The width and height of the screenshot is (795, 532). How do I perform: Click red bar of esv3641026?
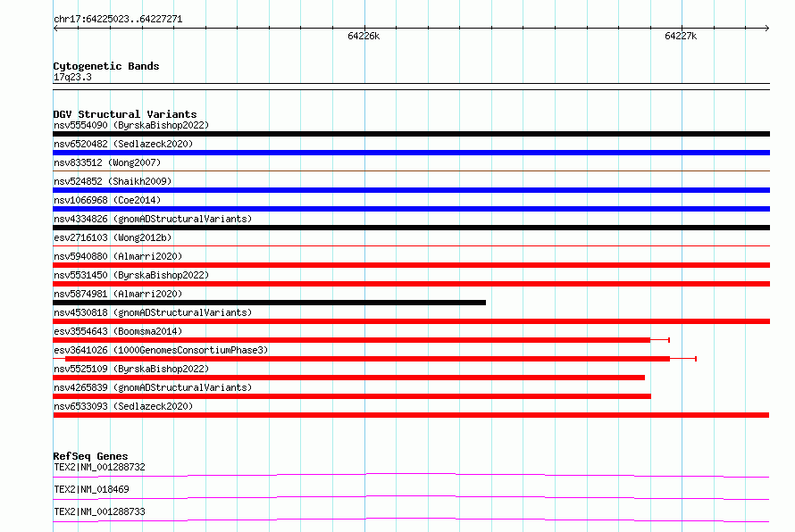(368, 359)
